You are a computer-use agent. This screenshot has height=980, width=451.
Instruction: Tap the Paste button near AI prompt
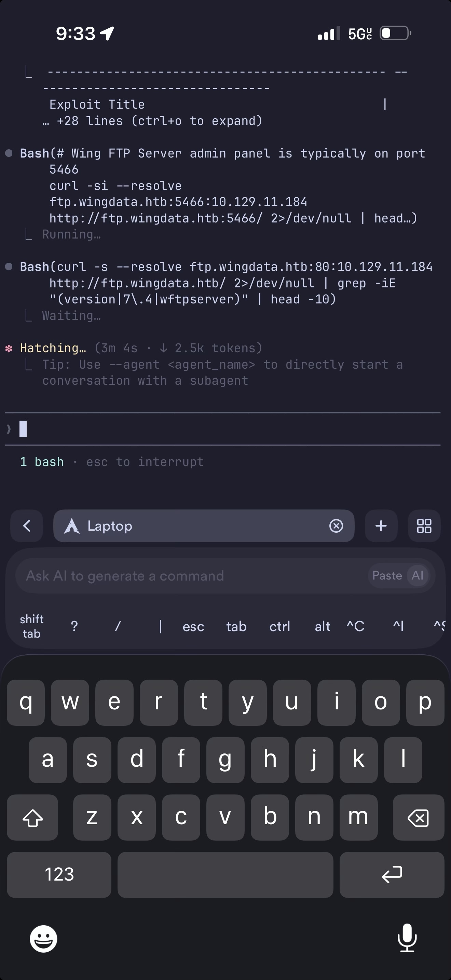point(387,576)
